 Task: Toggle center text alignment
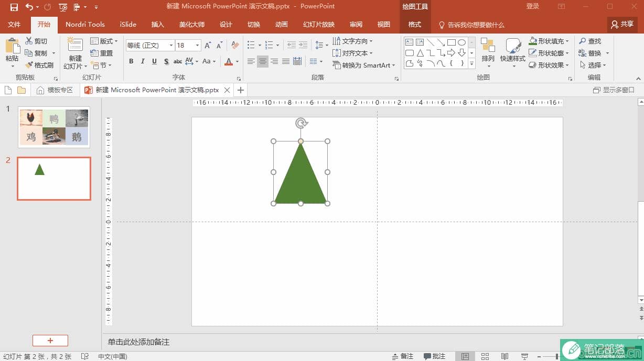click(x=263, y=61)
